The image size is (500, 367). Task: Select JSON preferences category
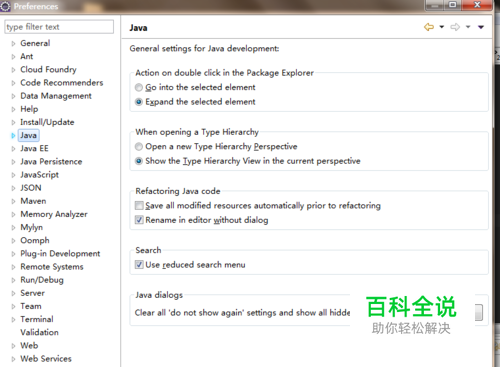(x=31, y=188)
